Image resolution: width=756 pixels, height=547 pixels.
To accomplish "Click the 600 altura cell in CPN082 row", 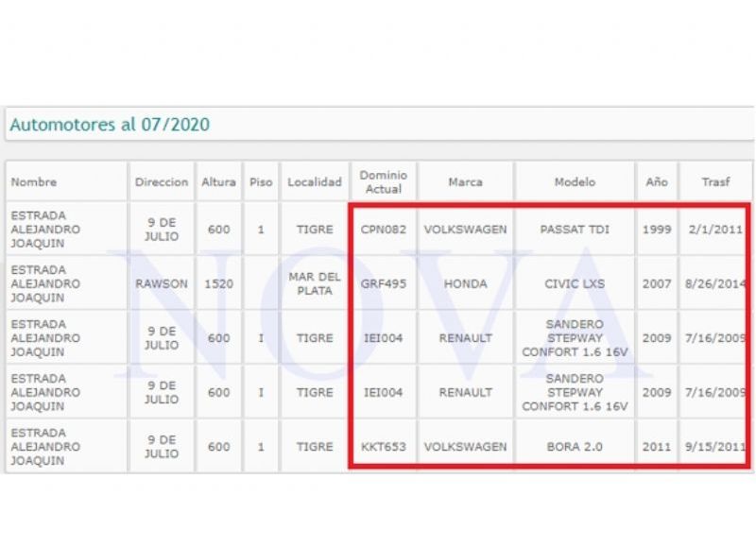I will pyautogui.click(x=218, y=230).
